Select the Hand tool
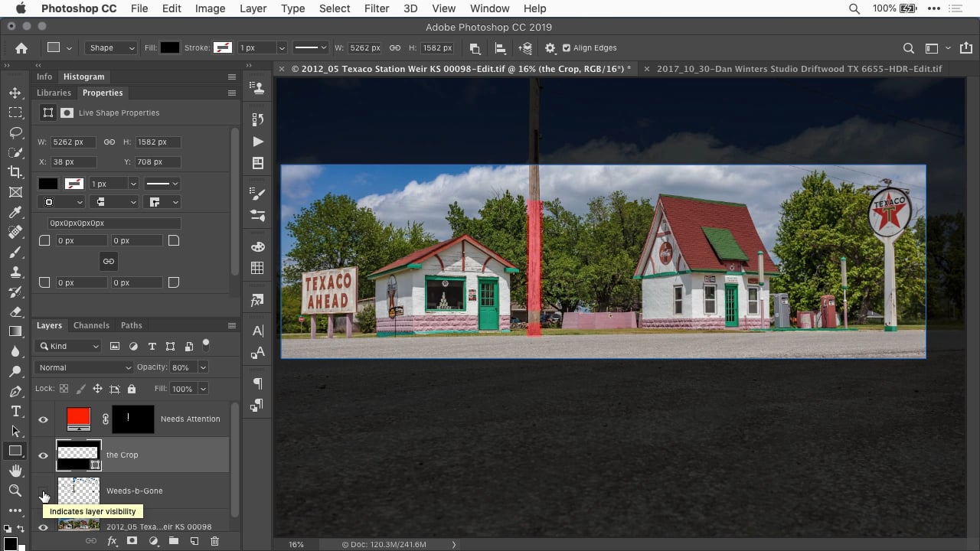Screen dimensions: 980x551 (15, 471)
